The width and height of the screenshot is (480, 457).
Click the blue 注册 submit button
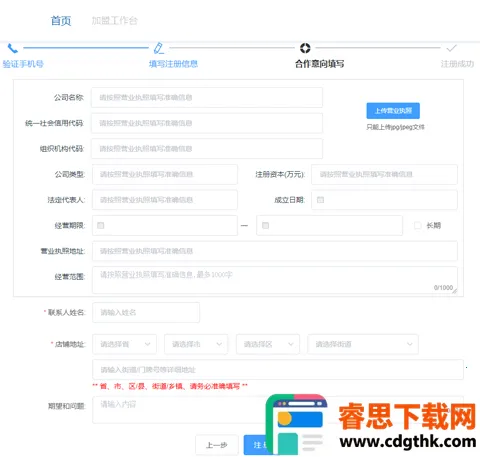(260, 445)
